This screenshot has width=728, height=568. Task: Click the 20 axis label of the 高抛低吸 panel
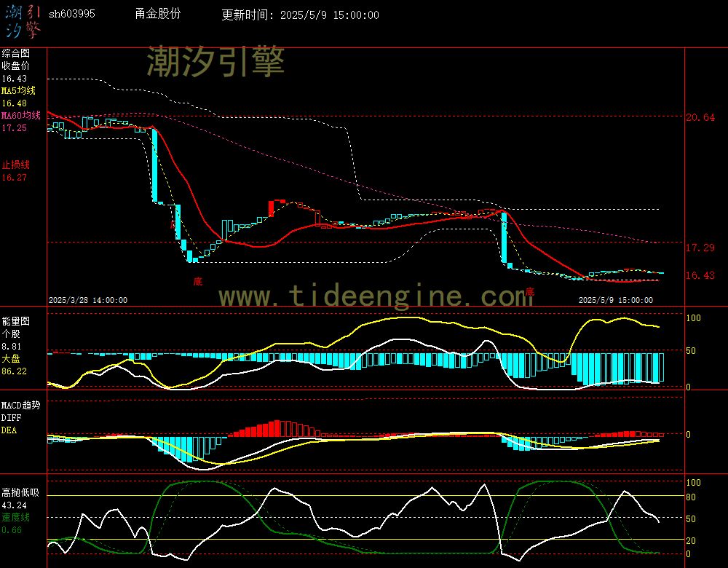click(691, 540)
